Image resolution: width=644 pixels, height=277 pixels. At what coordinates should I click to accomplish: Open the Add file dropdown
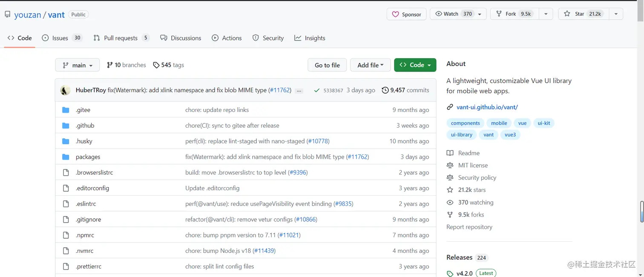370,65
